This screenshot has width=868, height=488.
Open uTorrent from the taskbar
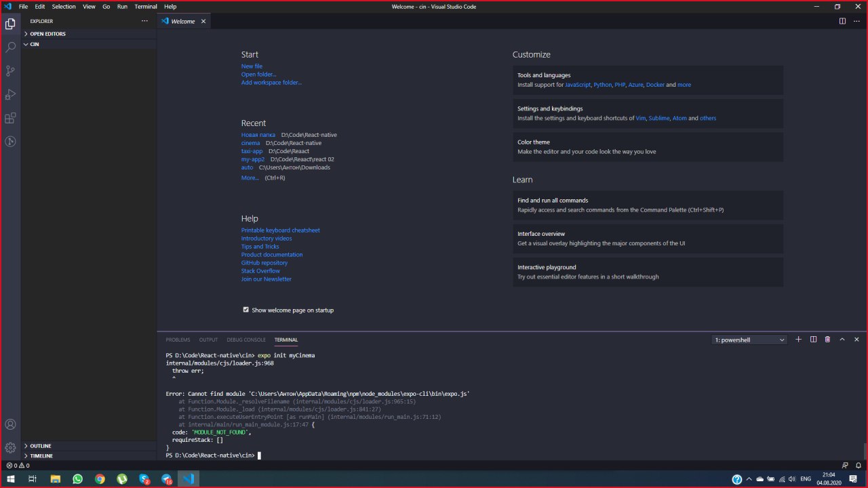pos(122,479)
